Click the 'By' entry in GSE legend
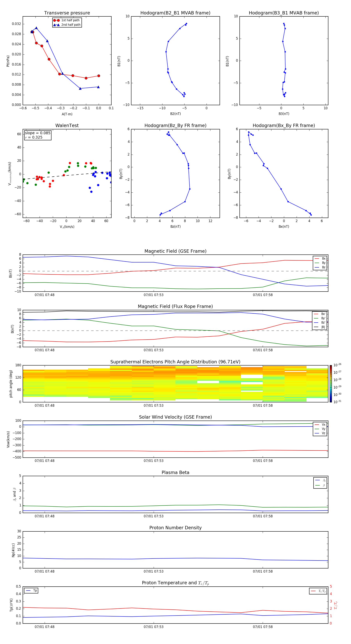This screenshot has height=644, width=351. [x=320, y=263]
